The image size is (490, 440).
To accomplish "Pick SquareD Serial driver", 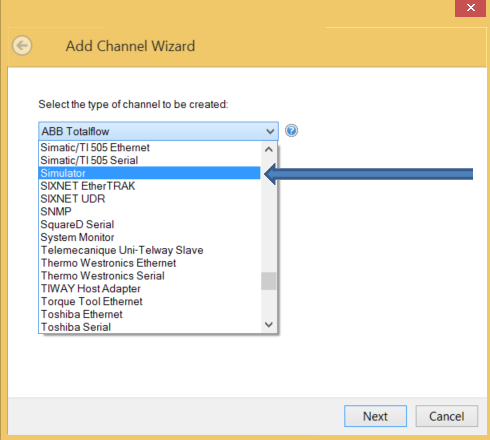I will pos(150,224).
